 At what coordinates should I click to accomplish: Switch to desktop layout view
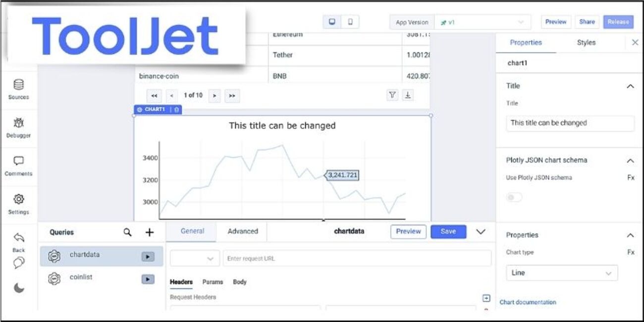tap(332, 22)
